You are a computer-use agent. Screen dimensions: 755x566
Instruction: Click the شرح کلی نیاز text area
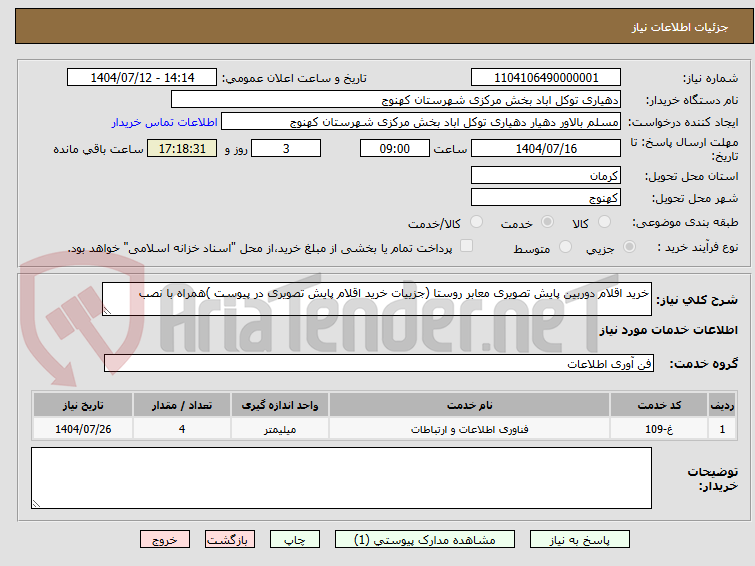[377, 299]
